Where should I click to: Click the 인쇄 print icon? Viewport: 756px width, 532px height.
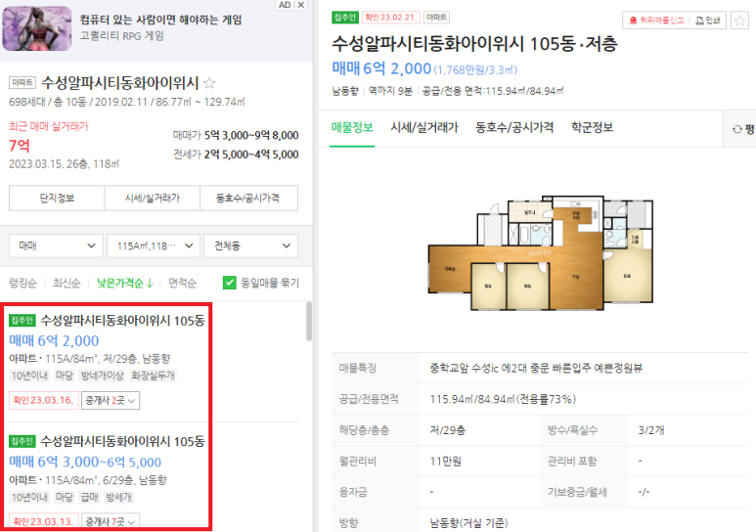(699, 21)
